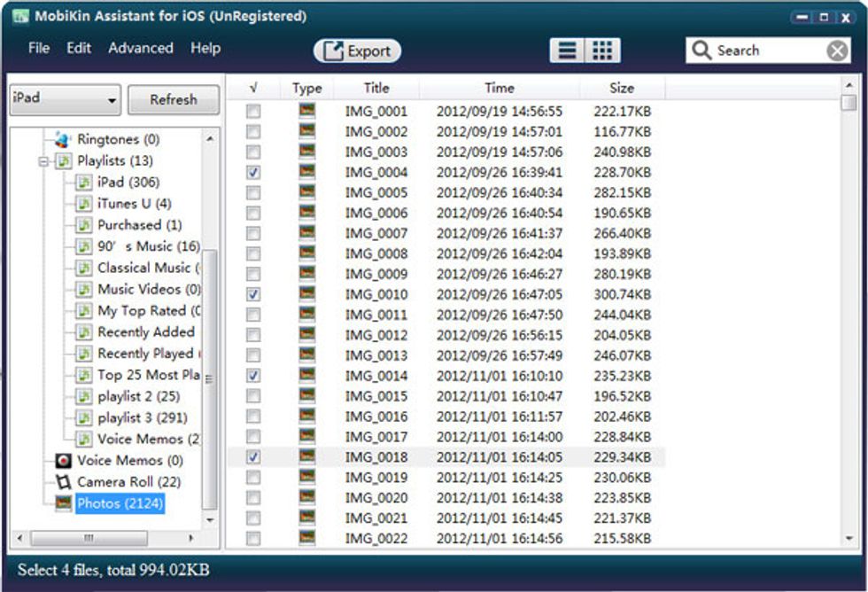The height and width of the screenshot is (592, 868).
Task: Select Camera Roll (22) in tree
Action: click(129, 482)
